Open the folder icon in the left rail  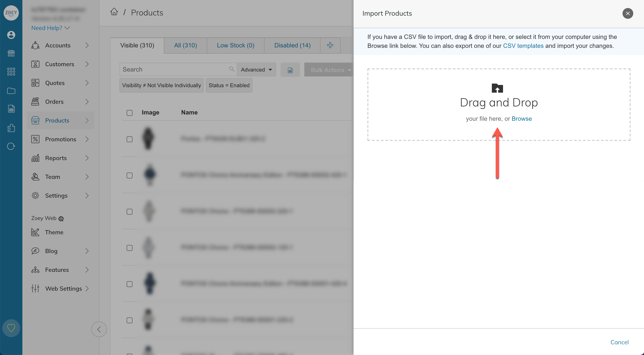click(x=11, y=91)
